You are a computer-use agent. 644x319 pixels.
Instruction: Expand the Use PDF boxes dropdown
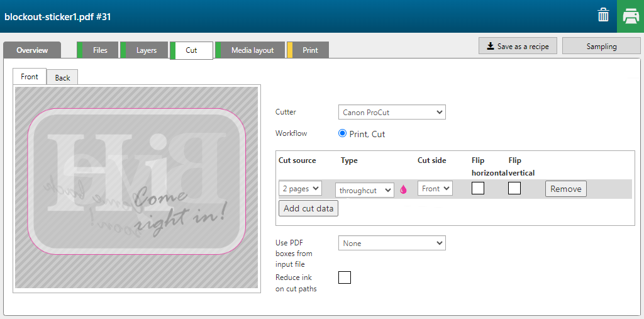click(392, 243)
